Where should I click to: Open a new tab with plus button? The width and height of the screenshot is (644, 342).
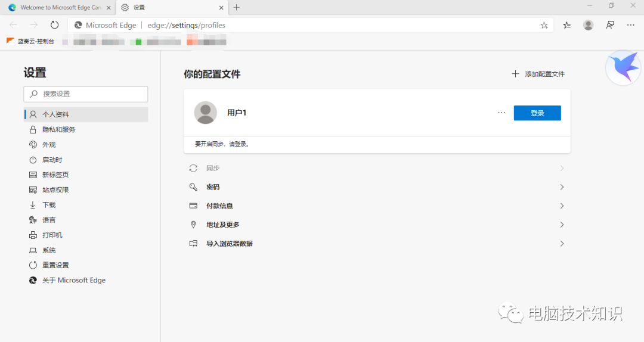pyautogui.click(x=236, y=7)
